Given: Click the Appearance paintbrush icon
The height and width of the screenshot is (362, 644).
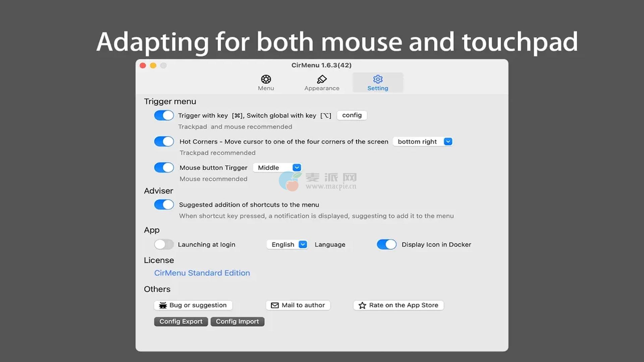Looking at the screenshot, I should 322,79.
